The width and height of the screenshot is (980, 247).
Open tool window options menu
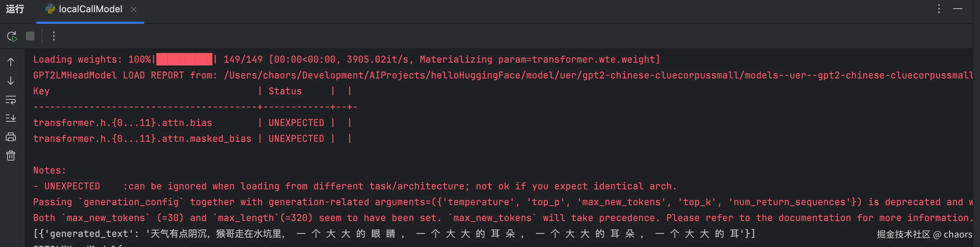pyautogui.click(x=939, y=9)
